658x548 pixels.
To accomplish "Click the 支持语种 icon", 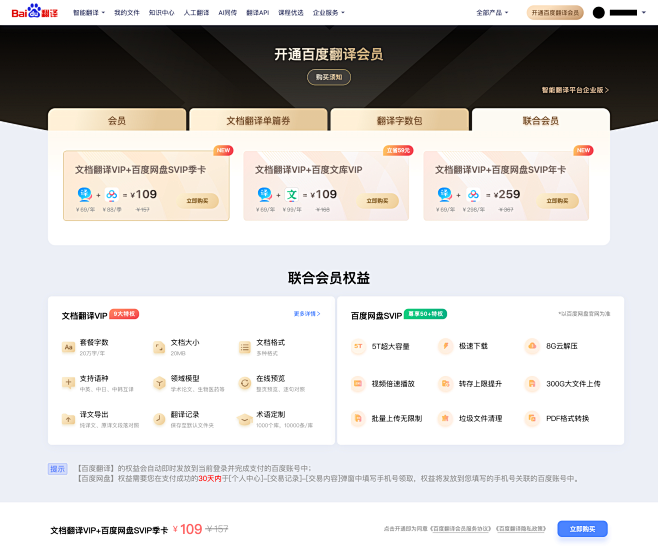I will pos(68,383).
